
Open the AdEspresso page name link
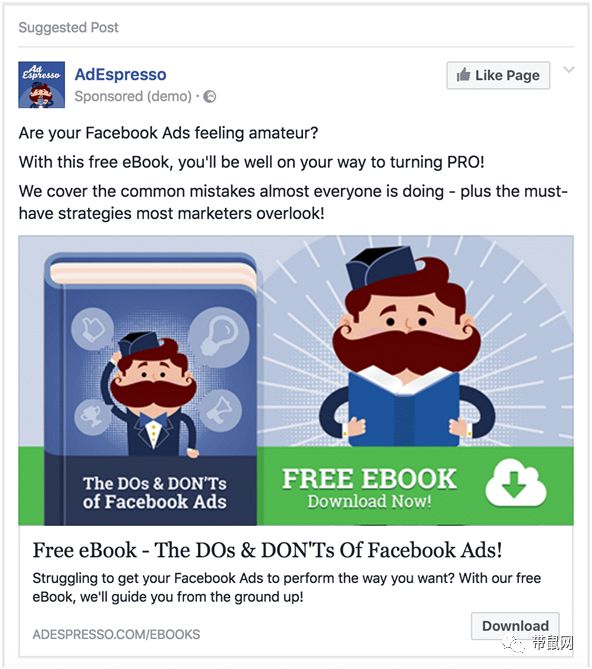click(121, 74)
